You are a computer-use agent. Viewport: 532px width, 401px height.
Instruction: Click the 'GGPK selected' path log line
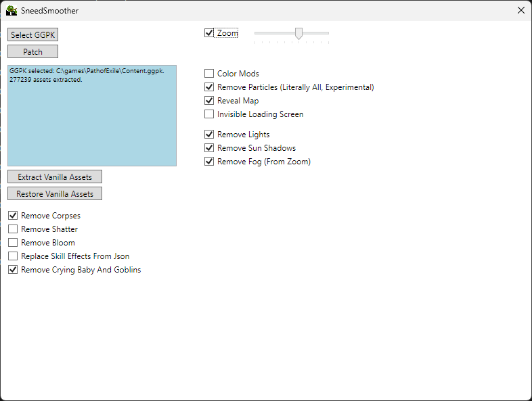coord(87,71)
